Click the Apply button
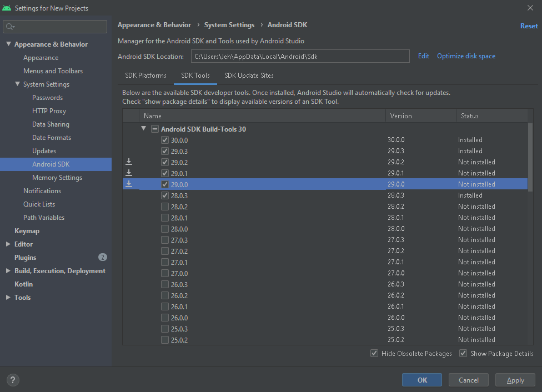Viewport: 542px width, 392px height. (515, 380)
